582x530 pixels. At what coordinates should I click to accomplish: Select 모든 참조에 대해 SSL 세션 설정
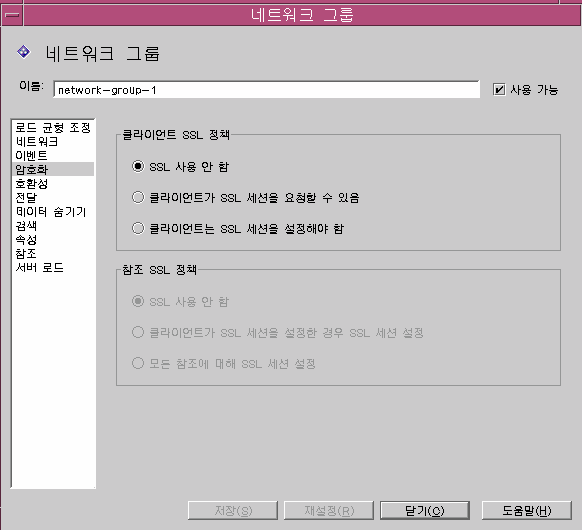(x=138, y=363)
